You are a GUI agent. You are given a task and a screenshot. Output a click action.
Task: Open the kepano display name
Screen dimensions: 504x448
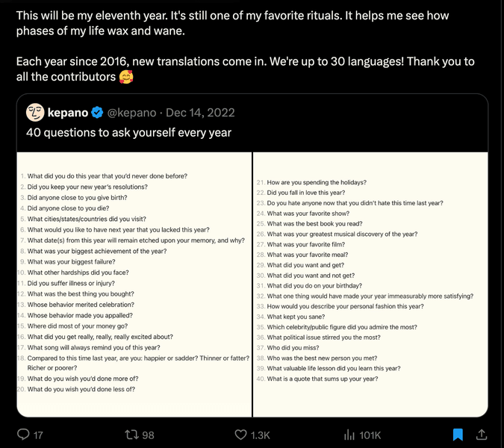coord(68,113)
